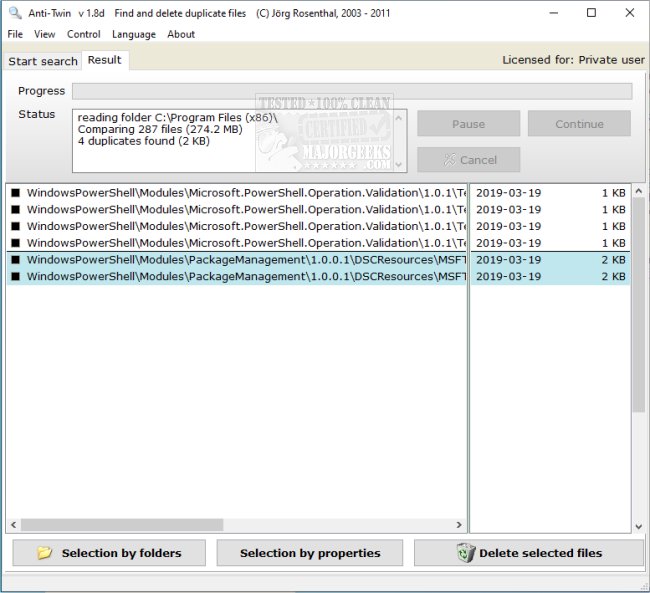Image resolution: width=650 pixels, height=593 pixels.
Task: Click results list scroll-down arrow
Action: [638, 527]
